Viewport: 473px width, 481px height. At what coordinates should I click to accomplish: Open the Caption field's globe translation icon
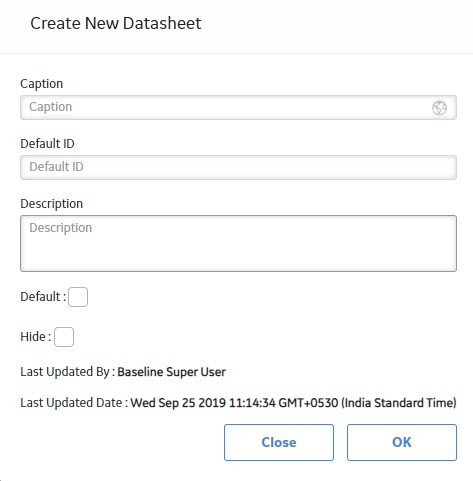coord(439,108)
